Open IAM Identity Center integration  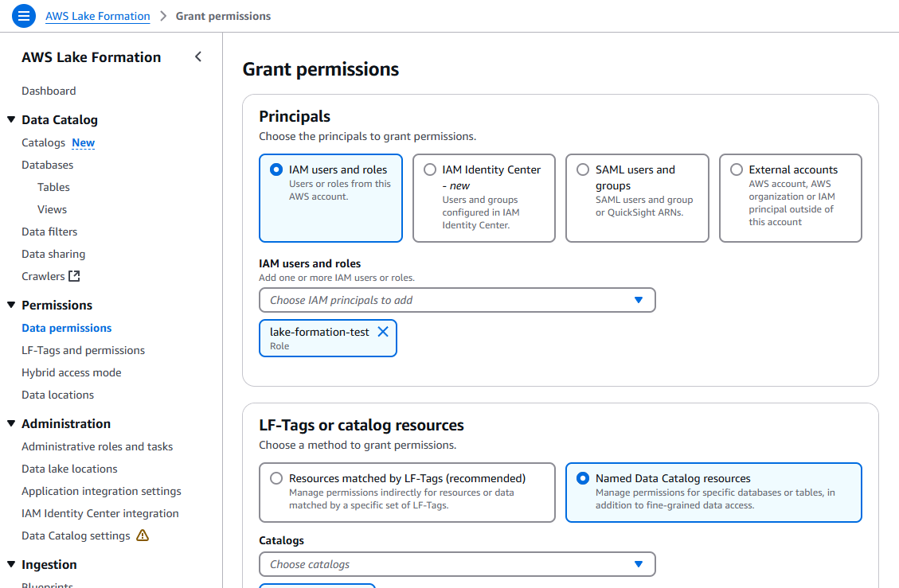click(x=100, y=513)
